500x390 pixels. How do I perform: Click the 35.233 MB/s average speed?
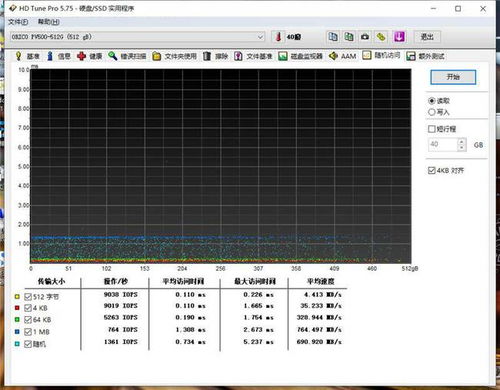(x=321, y=306)
